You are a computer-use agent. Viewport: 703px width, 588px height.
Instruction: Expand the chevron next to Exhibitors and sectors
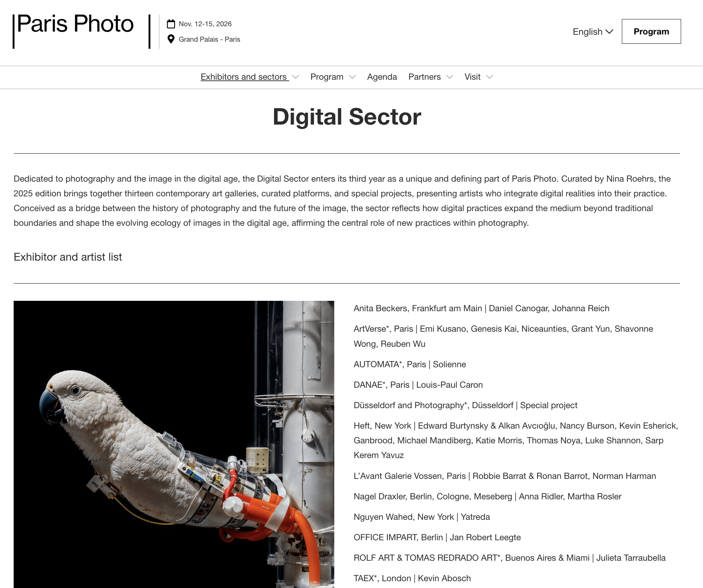[295, 77]
